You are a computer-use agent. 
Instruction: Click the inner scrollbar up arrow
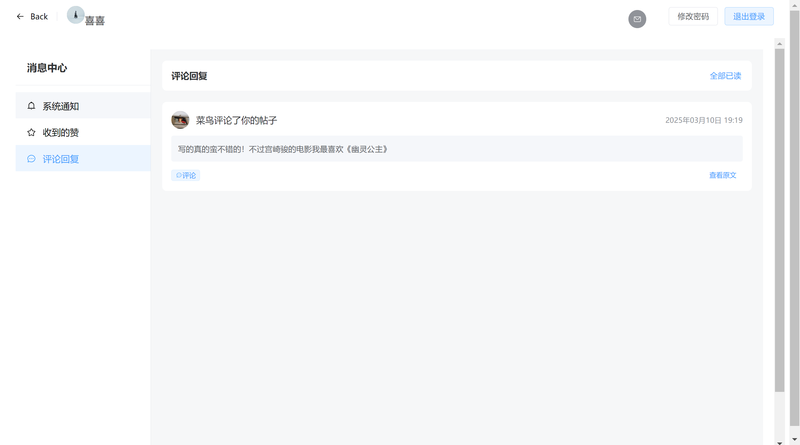(779, 44)
